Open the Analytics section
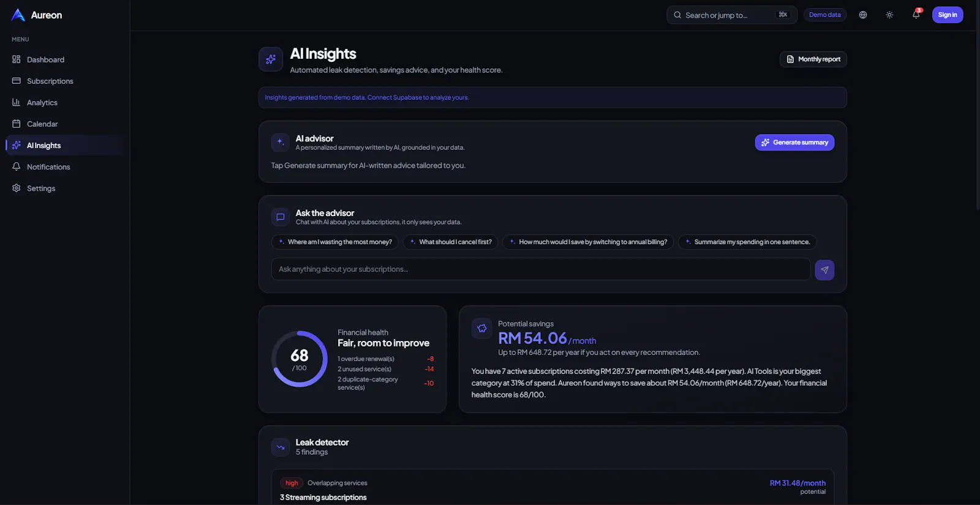The height and width of the screenshot is (505, 980). click(64, 102)
